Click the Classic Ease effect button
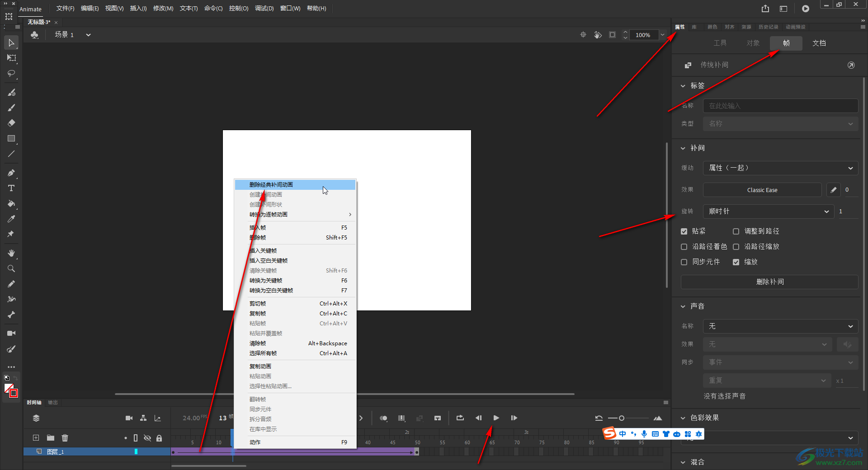Image resolution: width=868 pixels, height=470 pixels. (762, 190)
